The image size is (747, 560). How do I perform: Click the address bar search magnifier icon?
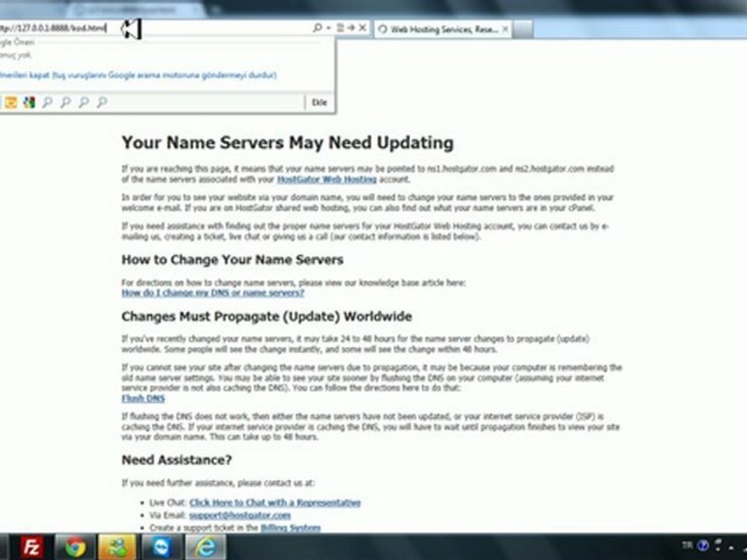pyautogui.click(x=317, y=28)
